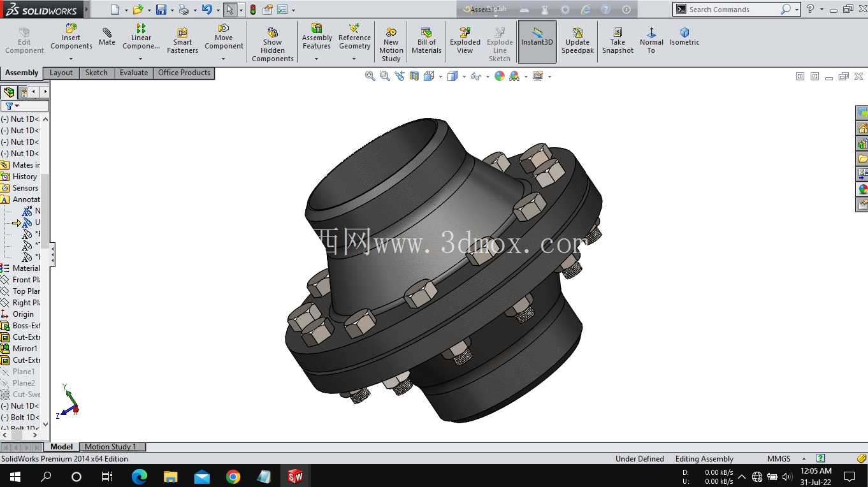Image resolution: width=868 pixels, height=487 pixels.
Task: Expand Move Component dropdown arrow
Action: pos(224,59)
